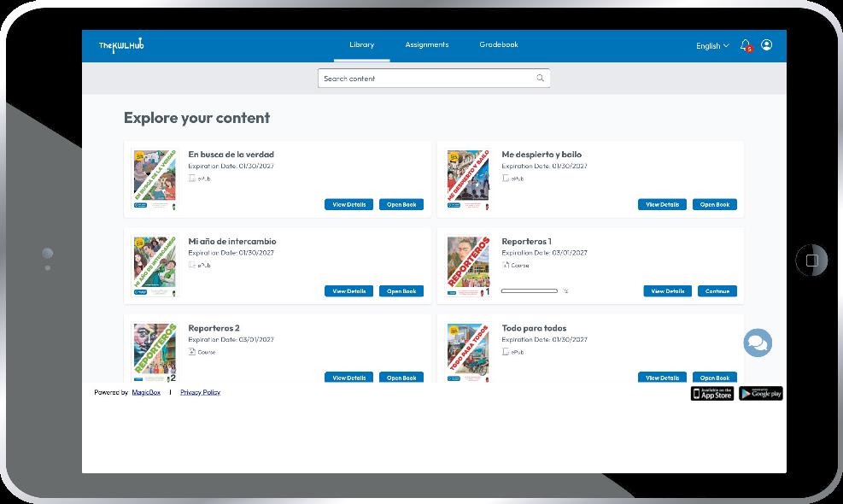Image resolution: width=843 pixels, height=504 pixels.
Task: Open Book En busca de la verdad
Action: tap(401, 204)
